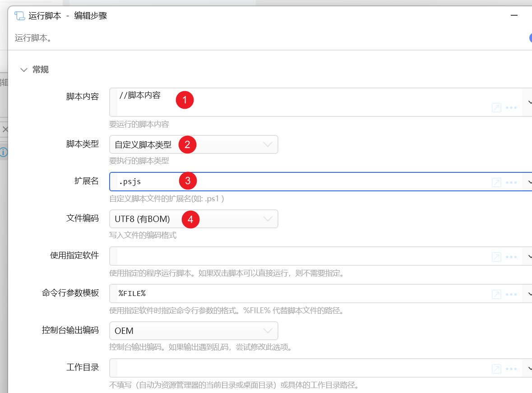Open expand-editor icon in 工作目录 field

pos(496,369)
